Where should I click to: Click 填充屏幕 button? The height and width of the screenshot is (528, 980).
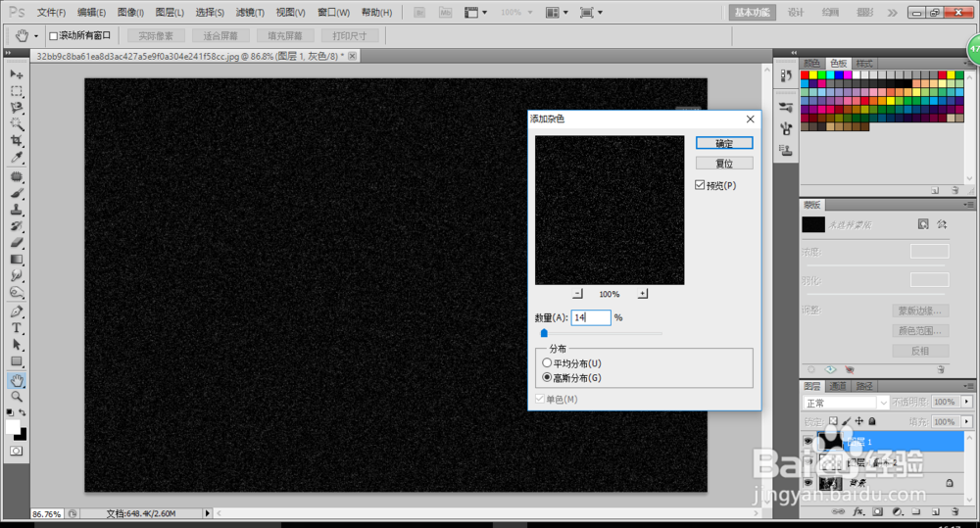pos(285,36)
